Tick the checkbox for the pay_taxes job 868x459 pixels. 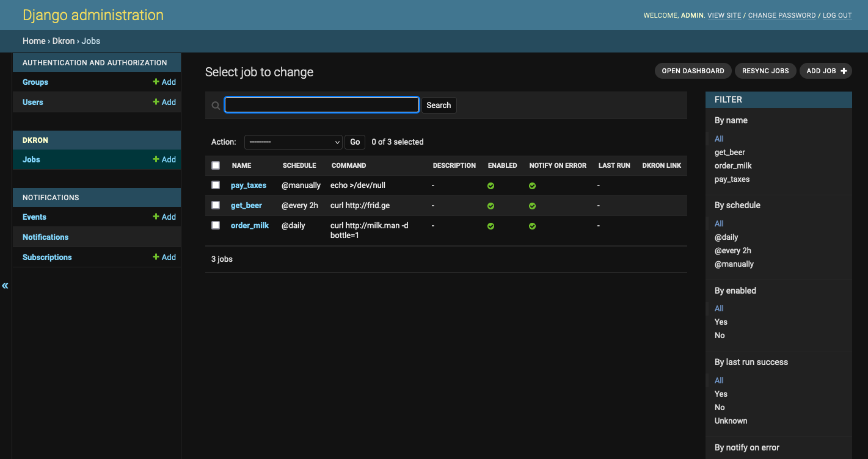(216, 185)
